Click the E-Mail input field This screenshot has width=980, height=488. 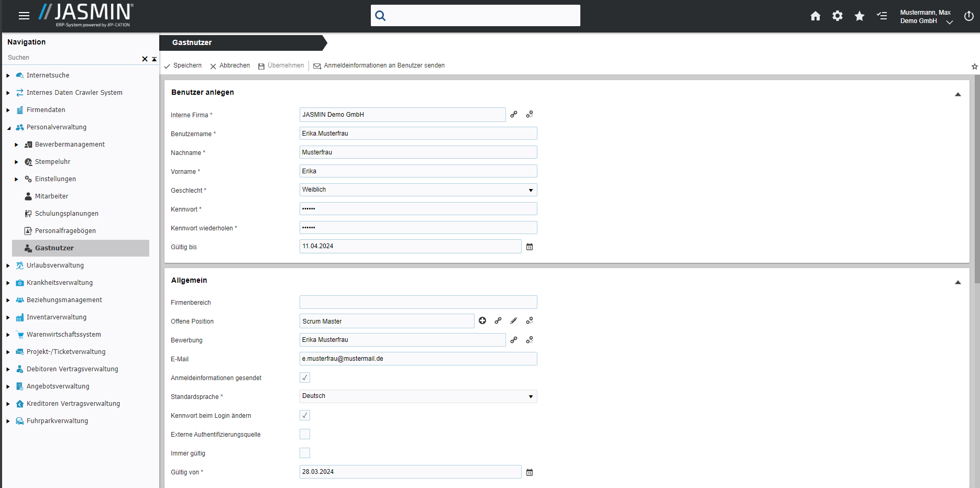418,359
